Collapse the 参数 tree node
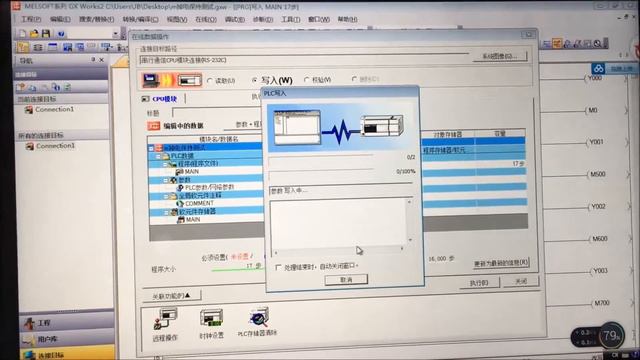Image resolution: width=640 pixels, height=360 pixels. coord(166,180)
